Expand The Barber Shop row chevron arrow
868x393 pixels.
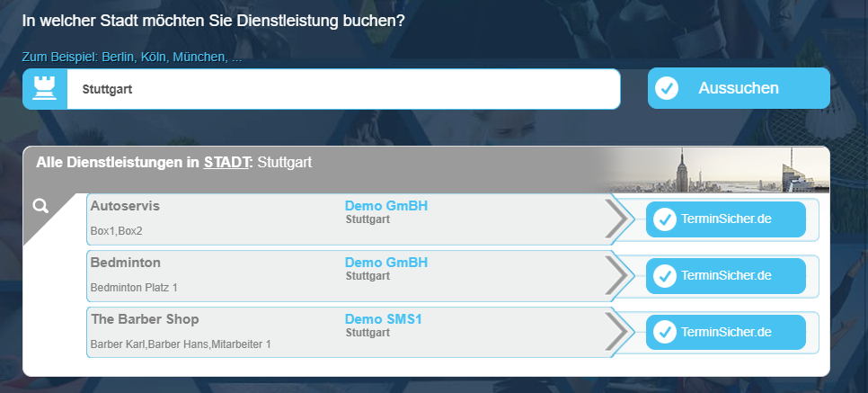point(616,332)
